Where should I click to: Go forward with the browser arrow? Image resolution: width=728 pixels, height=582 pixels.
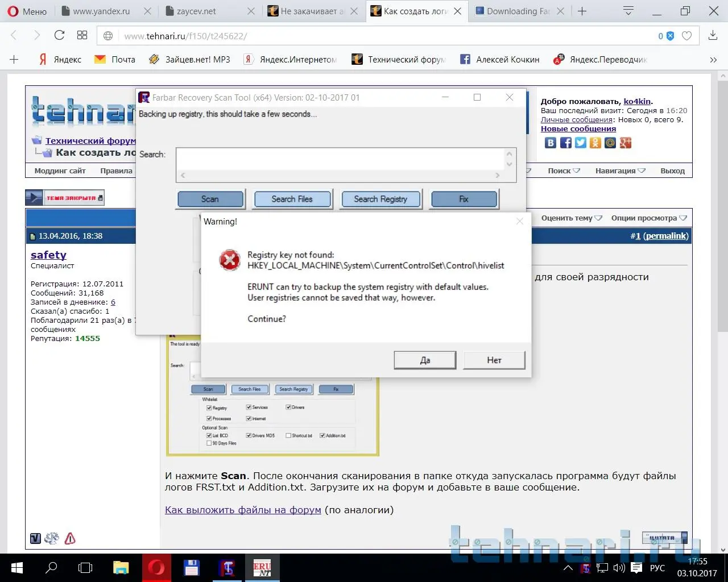coord(37,35)
